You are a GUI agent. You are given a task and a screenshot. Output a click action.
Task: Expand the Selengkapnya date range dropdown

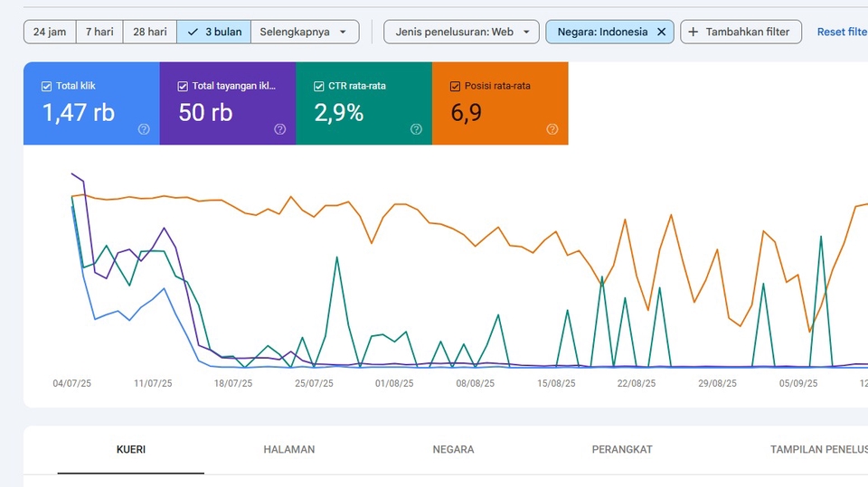pos(304,32)
